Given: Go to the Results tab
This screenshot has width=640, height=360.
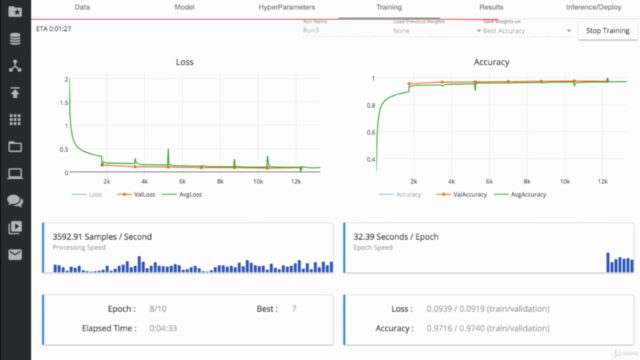Looking at the screenshot, I should point(491,7).
